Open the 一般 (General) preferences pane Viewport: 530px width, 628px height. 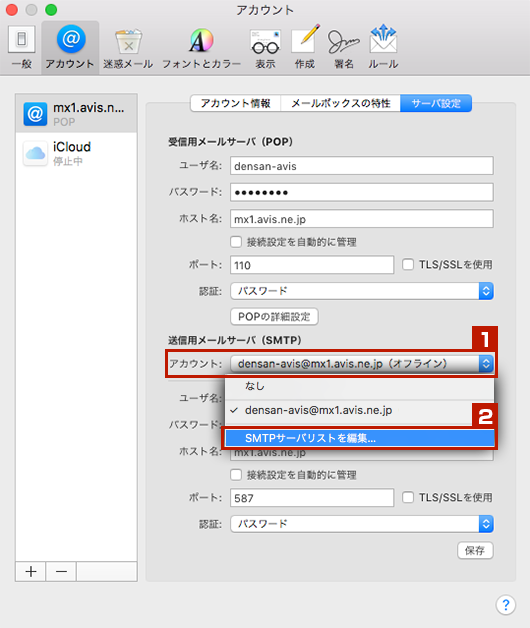click(x=22, y=47)
